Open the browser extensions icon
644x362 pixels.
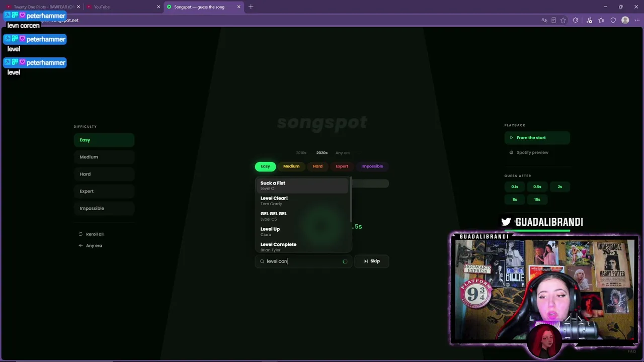[576, 20]
